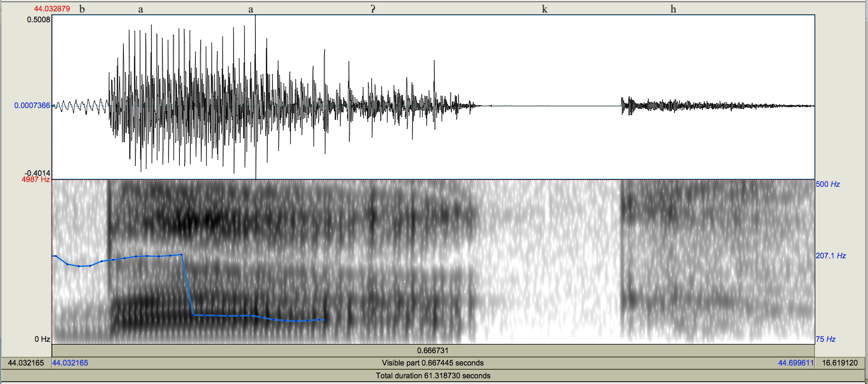This screenshot has height=384, width=868.
Task: Click the 500 Hz pitch ceiling label
Action: pos(828,184)
